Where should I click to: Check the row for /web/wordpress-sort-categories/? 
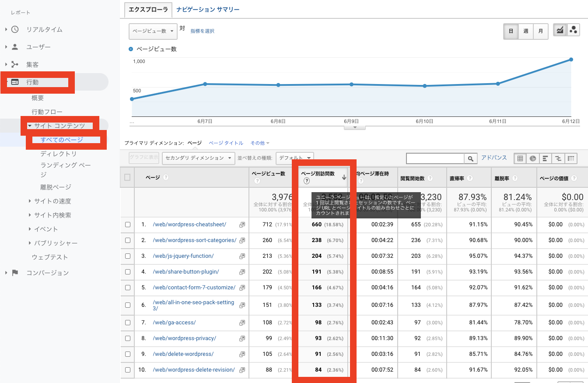coord(128,240)
